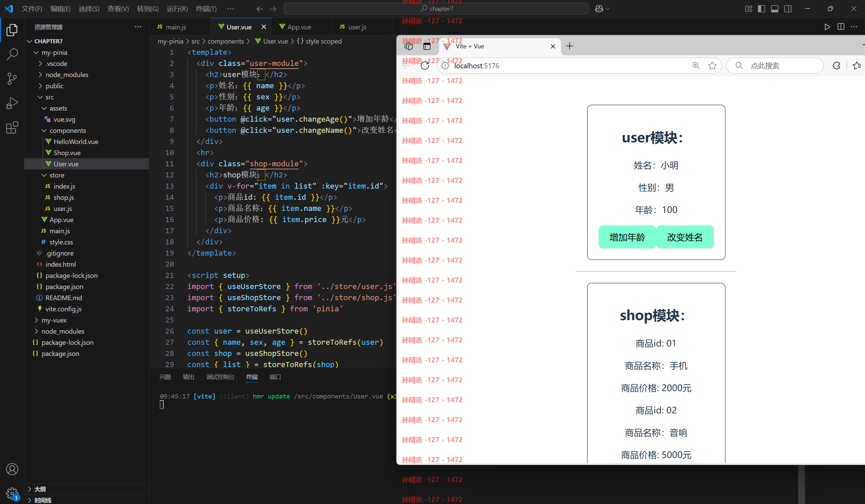Switch to the 端口 panel tab

click(275, 377)
